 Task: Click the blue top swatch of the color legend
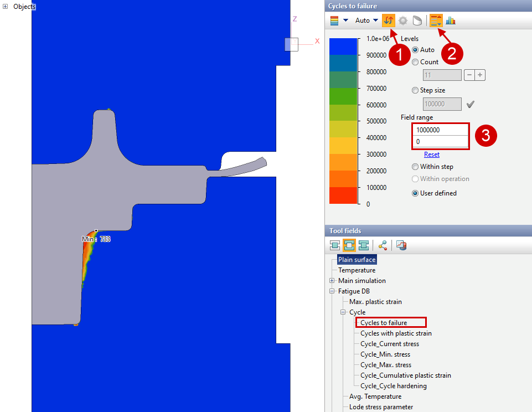343,46
